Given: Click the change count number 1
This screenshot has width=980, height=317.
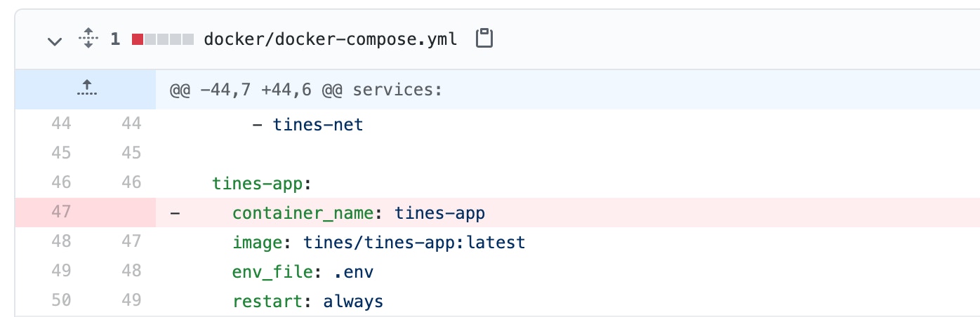Looking at the screenshot, I should pos(115,39).
